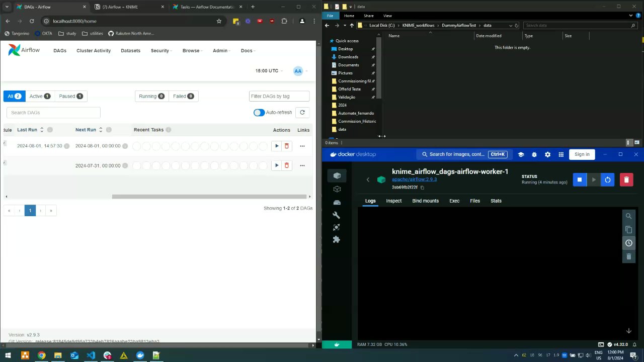Filter DAGs by Failed status

[x=183, y=96]
